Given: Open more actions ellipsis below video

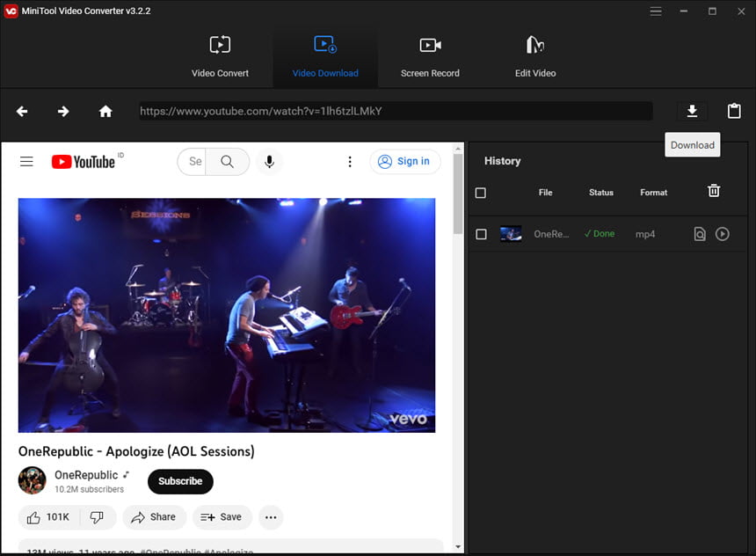Looking at the screenshot, I should click(x=271, y=517).
